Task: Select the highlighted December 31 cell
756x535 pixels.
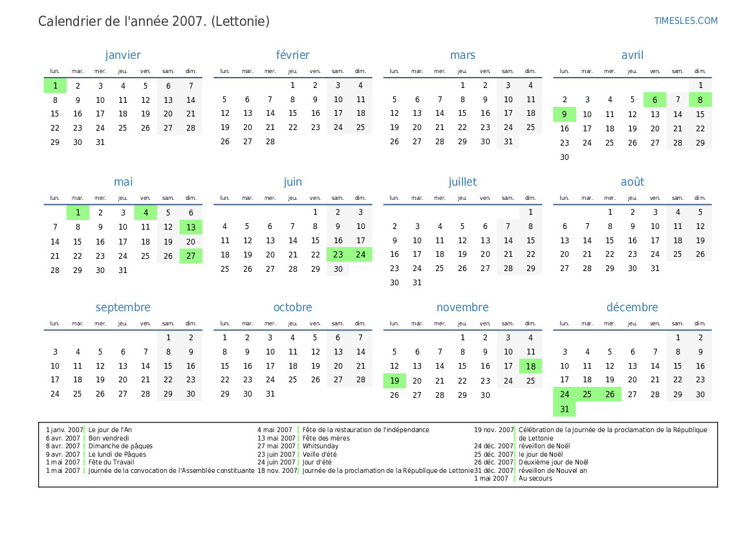Action: point(564,409)
